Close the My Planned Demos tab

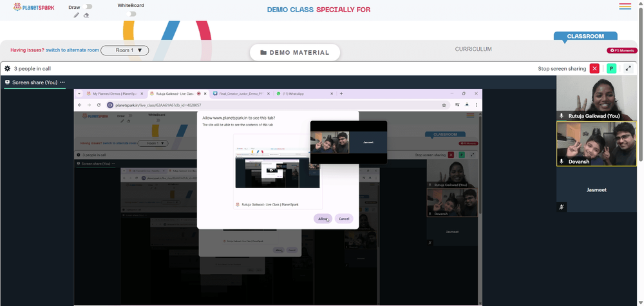(142, 93)
